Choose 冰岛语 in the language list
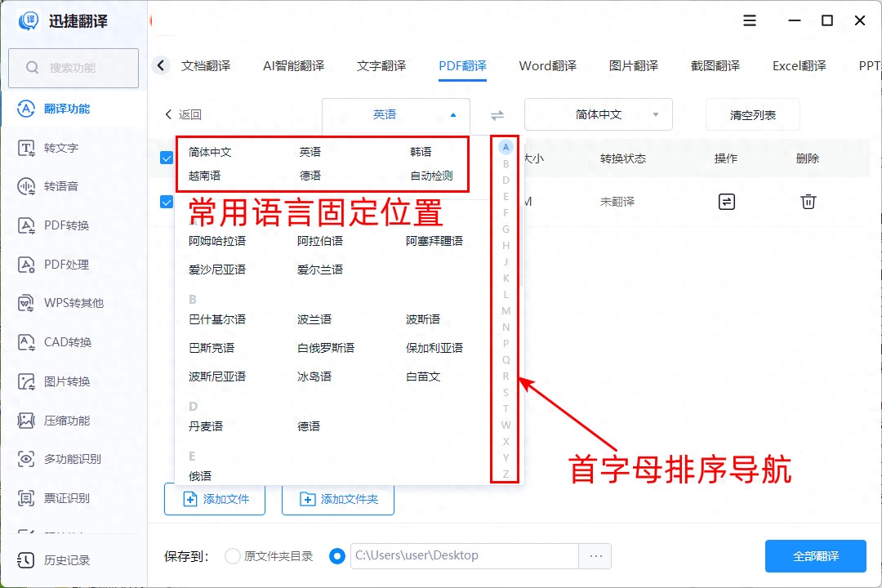 [x=314, y=376]
